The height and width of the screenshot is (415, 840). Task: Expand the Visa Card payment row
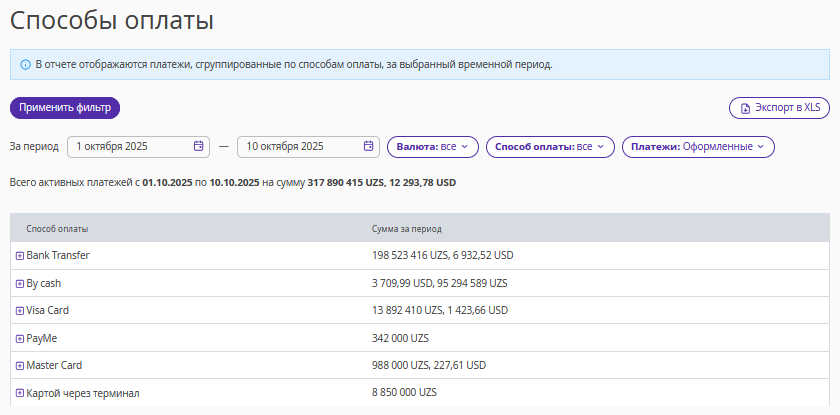point(20,311)
